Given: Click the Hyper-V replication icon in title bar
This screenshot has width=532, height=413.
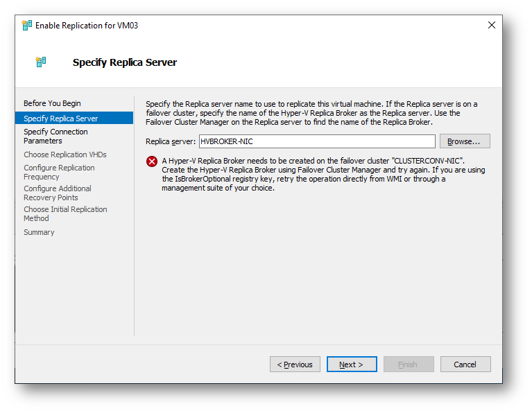Looking at the screenshot, I should coord(27,26).
